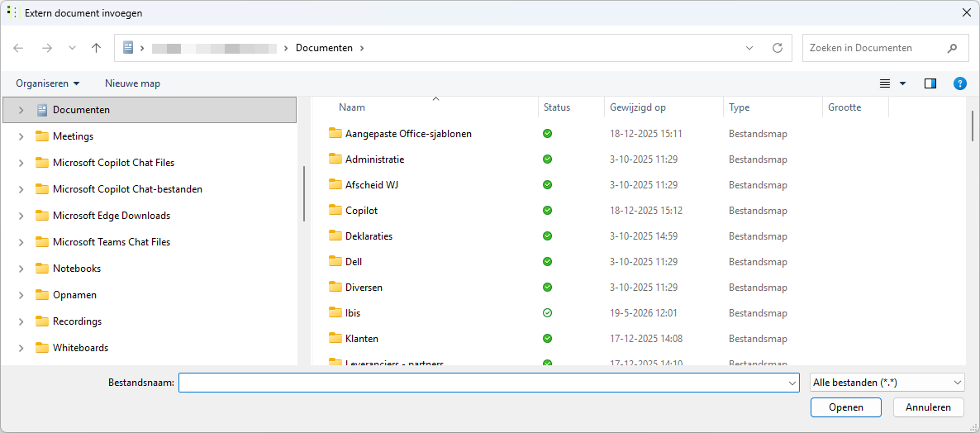The width and height of the screenshot is (980, 433).
Task: Click the search magnifier icon
Action: pyautogui.click(x=953, y=48)
